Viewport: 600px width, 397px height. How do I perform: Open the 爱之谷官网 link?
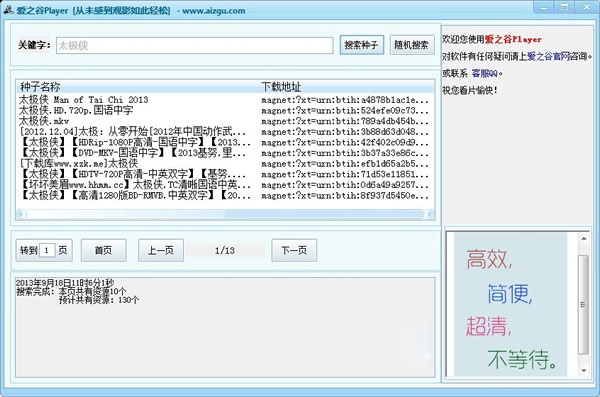549,56
